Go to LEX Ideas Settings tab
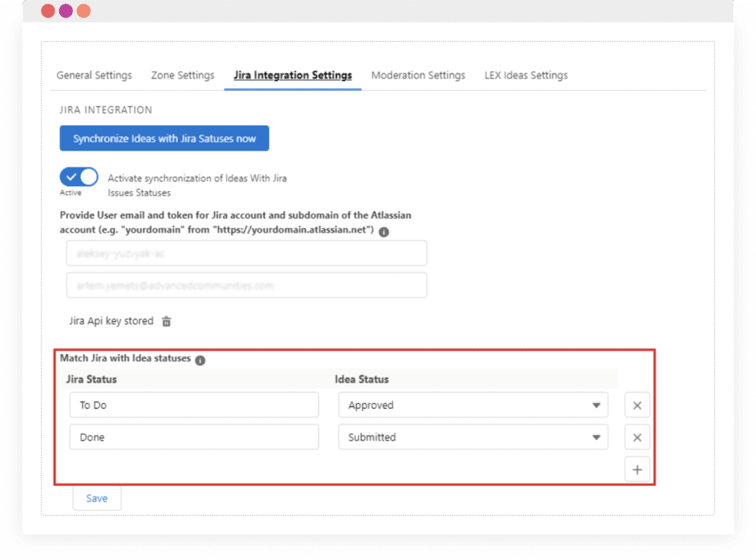The height and width of the screenshot is (559, 756). pos(526,75)
